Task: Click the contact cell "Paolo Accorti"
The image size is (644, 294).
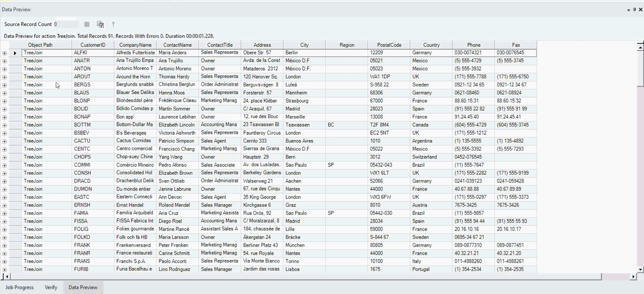Action: point(178,261)
